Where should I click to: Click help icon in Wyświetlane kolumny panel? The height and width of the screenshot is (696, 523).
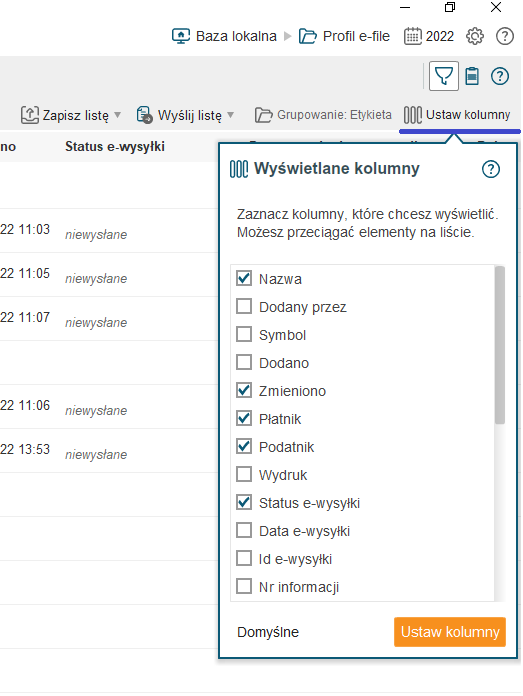click(x=491, y=169)
